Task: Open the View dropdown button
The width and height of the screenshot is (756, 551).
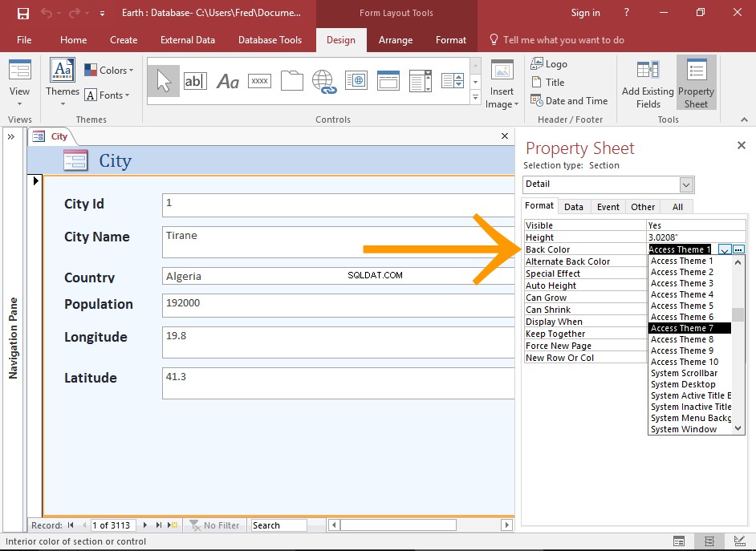Action: click(19, 82)
